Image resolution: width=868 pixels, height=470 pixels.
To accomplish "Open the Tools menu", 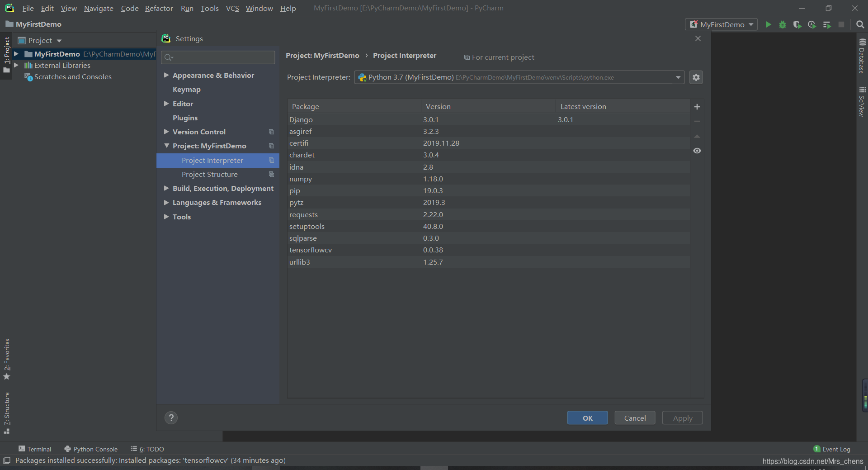I will pos(209,8).
